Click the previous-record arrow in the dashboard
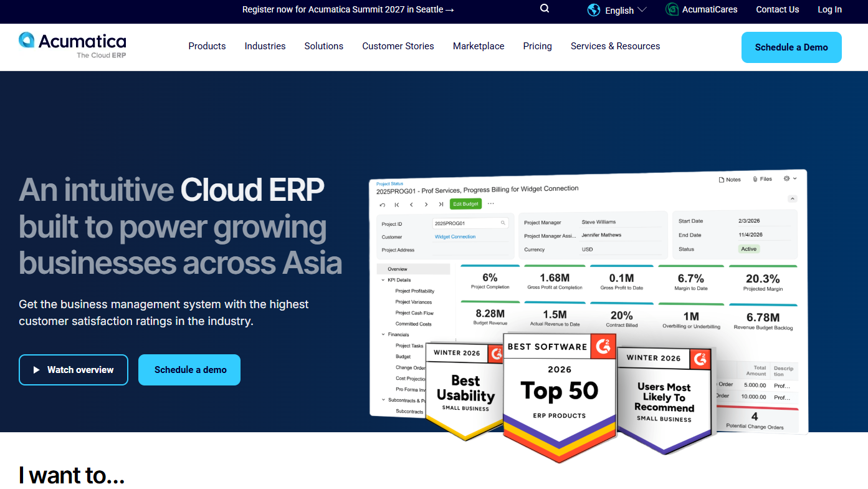The height and width of the screenshot is (489, 868). pyautogui.click(x=411, y=205)
